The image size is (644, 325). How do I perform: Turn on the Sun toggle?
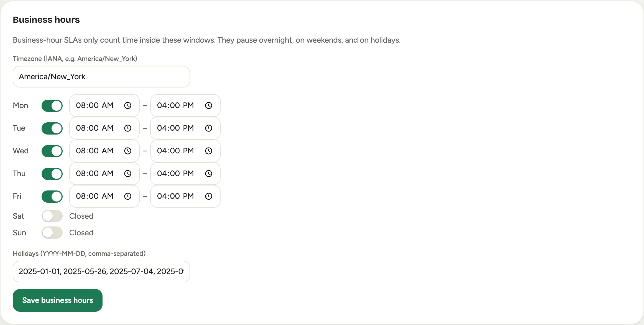(52, 233)
